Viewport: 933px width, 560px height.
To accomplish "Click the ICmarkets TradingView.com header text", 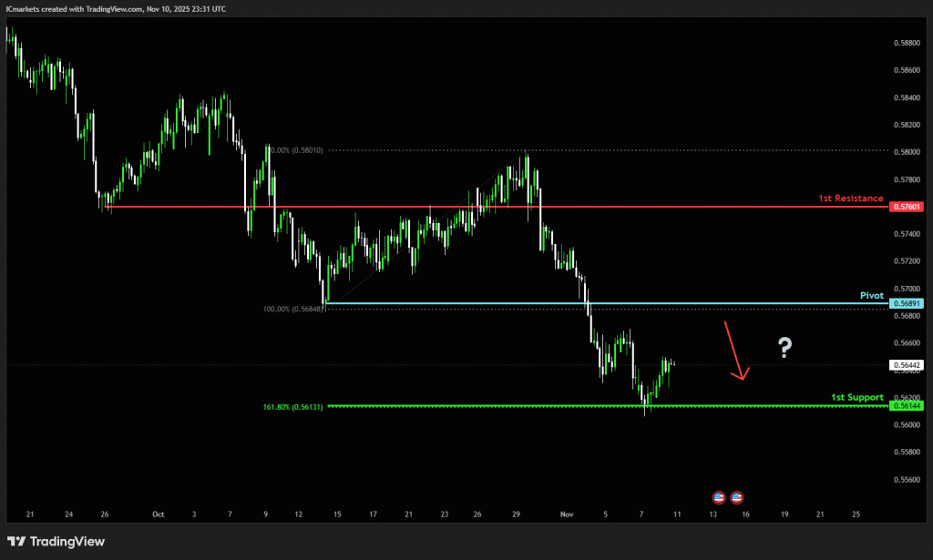I will pos(115,8).
